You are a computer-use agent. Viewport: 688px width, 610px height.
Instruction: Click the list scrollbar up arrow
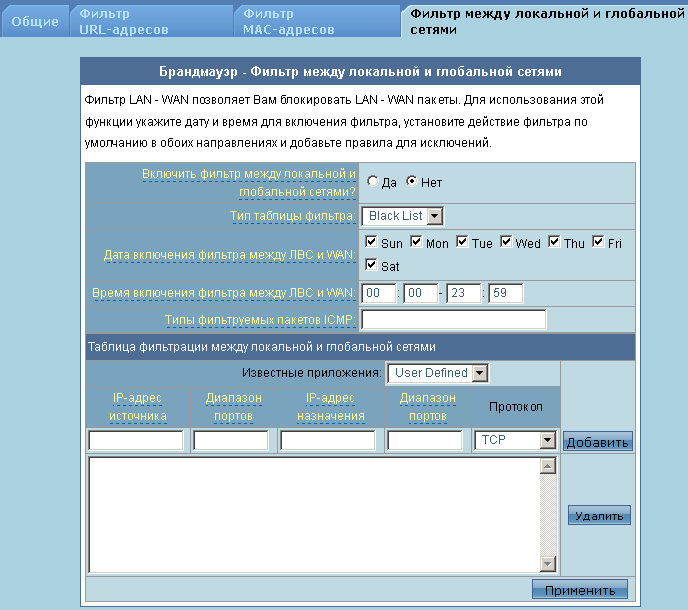[548, 466]
